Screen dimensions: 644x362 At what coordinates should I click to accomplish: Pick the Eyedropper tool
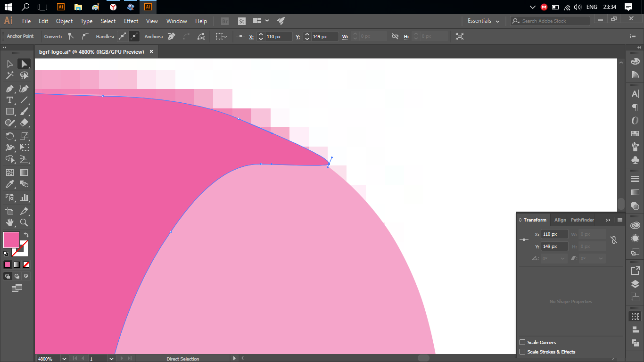click(x=10, y=184)
